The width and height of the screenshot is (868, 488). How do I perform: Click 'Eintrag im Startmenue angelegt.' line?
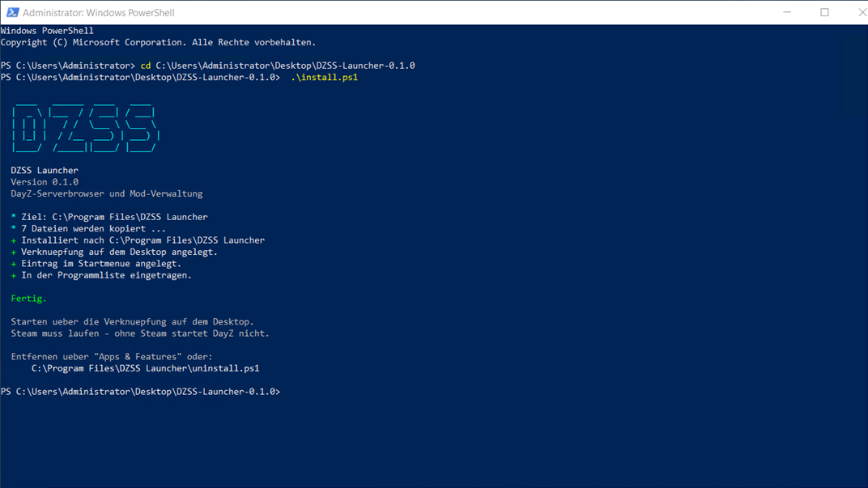tap(96, 263)
